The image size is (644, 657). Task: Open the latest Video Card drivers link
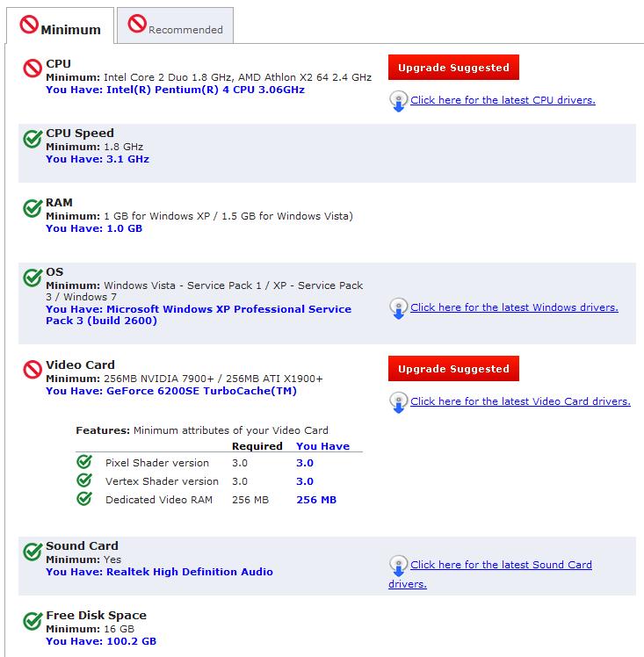[520, 401]
